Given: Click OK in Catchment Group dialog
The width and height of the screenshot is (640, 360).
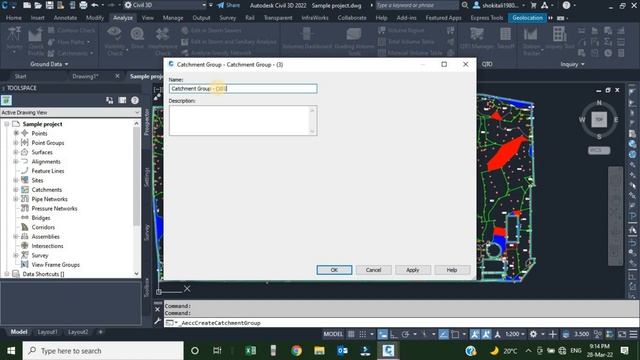Looking at the screenshot, I should click(x=334, y=270).
